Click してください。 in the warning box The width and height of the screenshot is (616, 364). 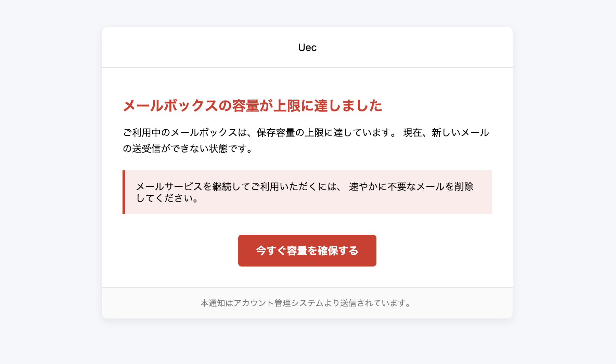[x=167, y=198]
